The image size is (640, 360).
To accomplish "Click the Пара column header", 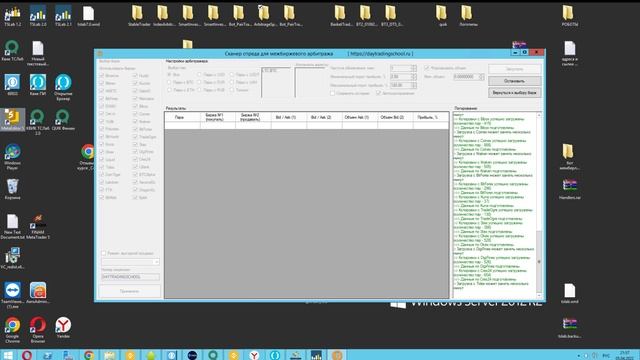I will coord(182,117).
